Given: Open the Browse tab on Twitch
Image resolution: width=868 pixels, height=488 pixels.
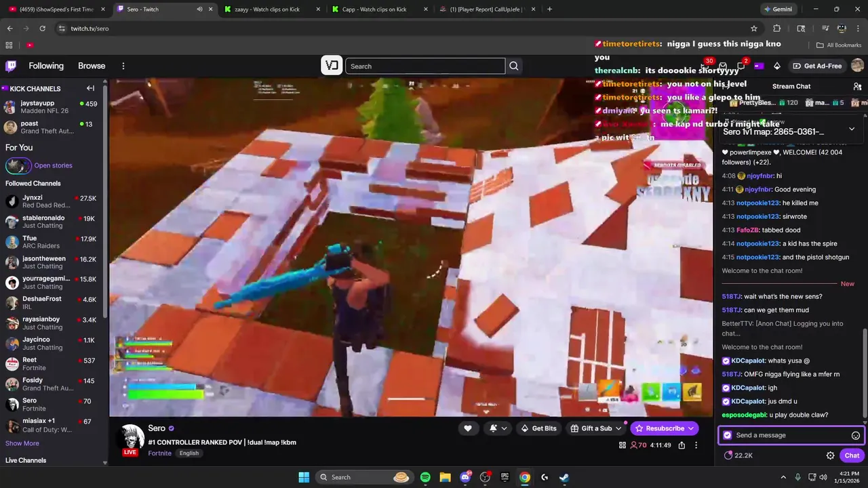Looking at the screenshot, I should point(92,66).
